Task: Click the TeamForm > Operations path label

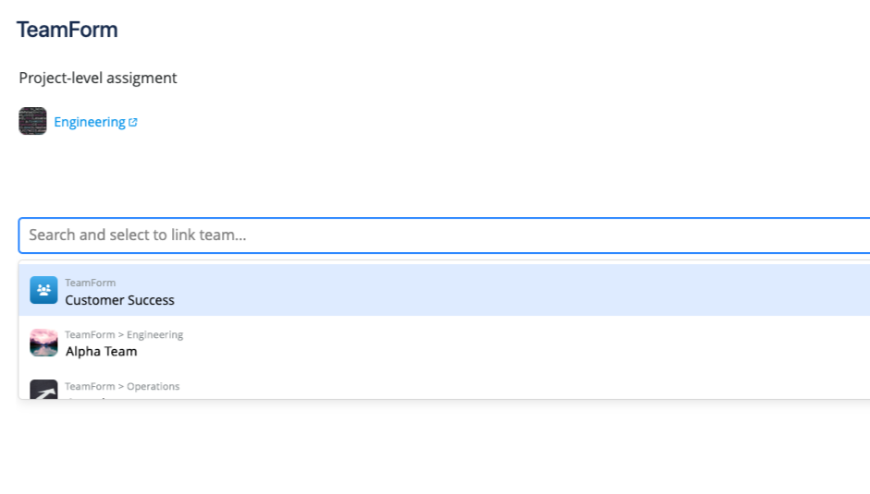Action: 122,386
